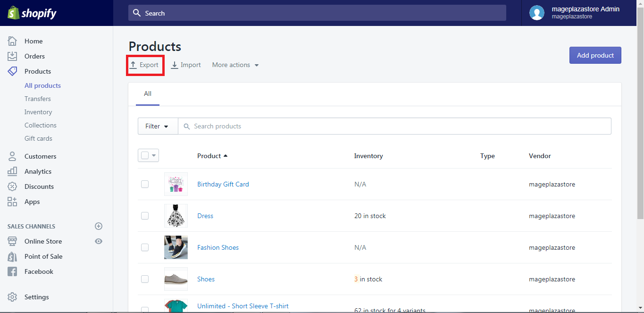Click the Type column header
This screenshot has height=313, width=644.
[487, 156]
